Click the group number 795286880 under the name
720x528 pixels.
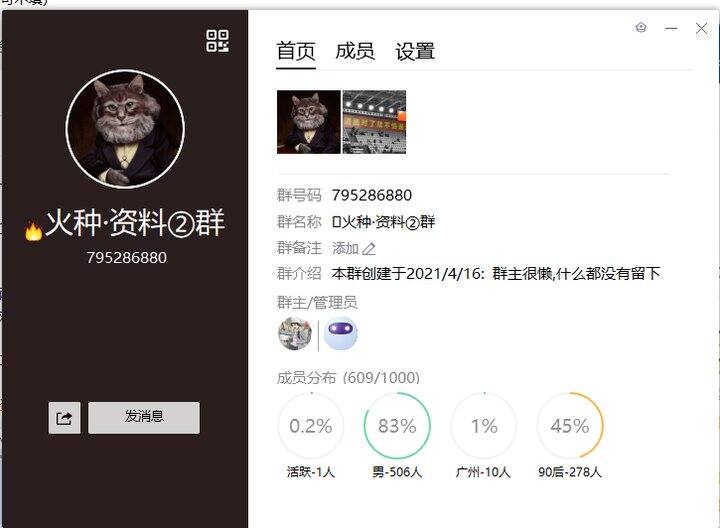click(x=126, y=258)
